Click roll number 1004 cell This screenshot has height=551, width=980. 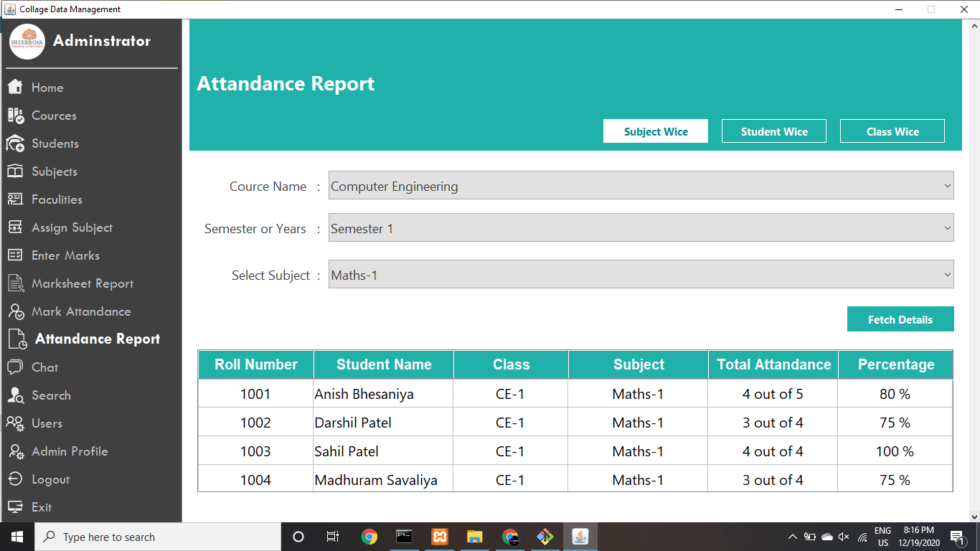coord(255,480)
